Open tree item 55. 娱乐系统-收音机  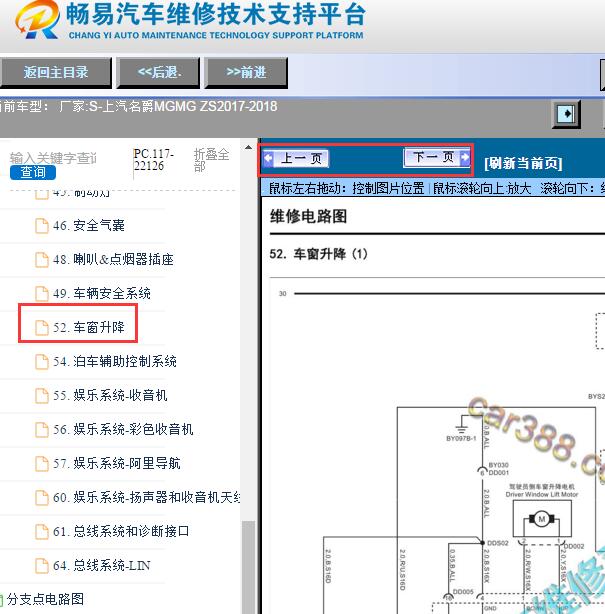click(x=110, y=395)
